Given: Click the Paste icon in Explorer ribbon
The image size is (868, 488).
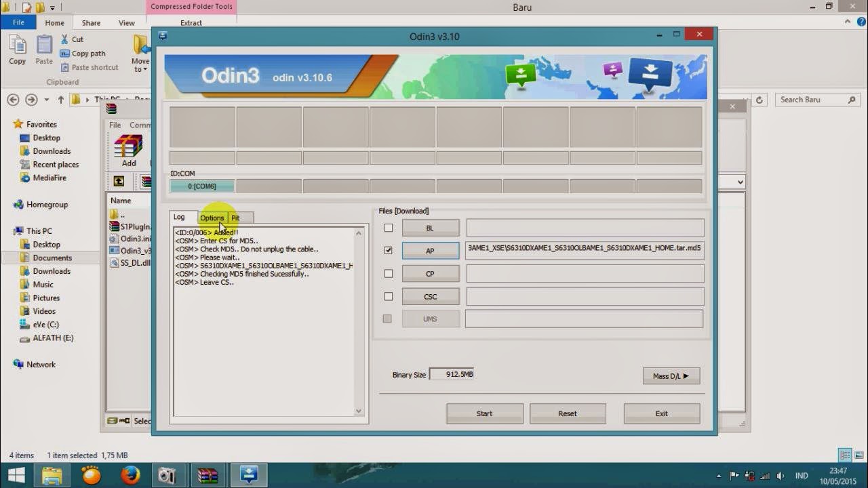Looking at the screenshot, I should point(44,45).
